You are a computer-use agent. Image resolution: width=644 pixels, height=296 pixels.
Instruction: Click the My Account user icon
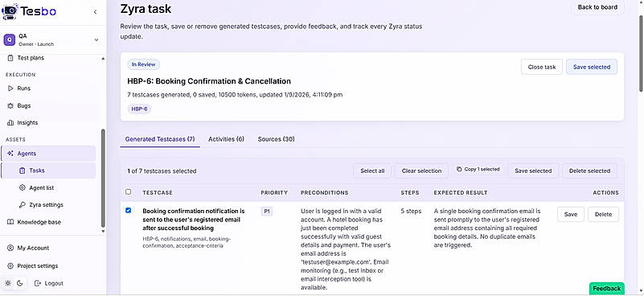coord(10,248)
